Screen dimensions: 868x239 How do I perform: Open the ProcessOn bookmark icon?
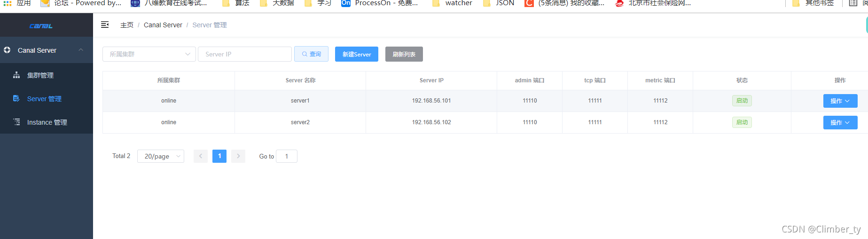click(x=346, y=3)
